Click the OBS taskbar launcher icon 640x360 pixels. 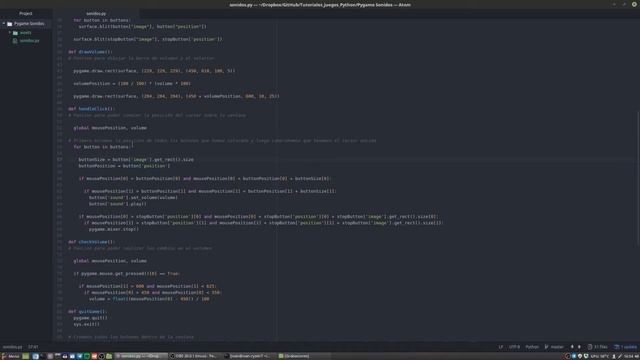click(102, 356)
